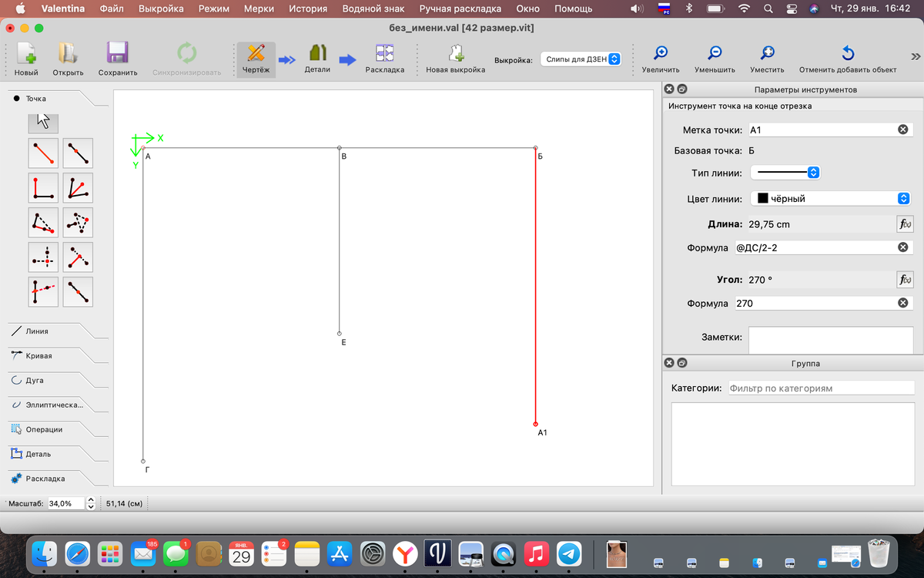Screen dimensions: 924x578
Task: Close the Группа panel
Action: tap(669, 362)
